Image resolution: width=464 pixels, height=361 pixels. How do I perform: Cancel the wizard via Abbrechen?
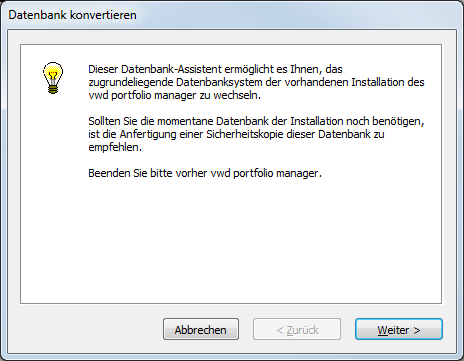pyautogui.click(x=201, y=329)
